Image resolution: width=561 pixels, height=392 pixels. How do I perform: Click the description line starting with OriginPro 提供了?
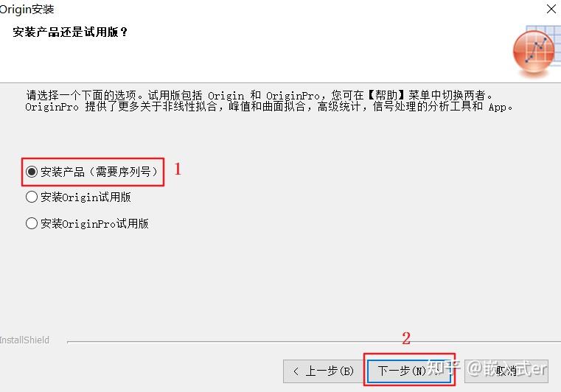coord(268,106)
